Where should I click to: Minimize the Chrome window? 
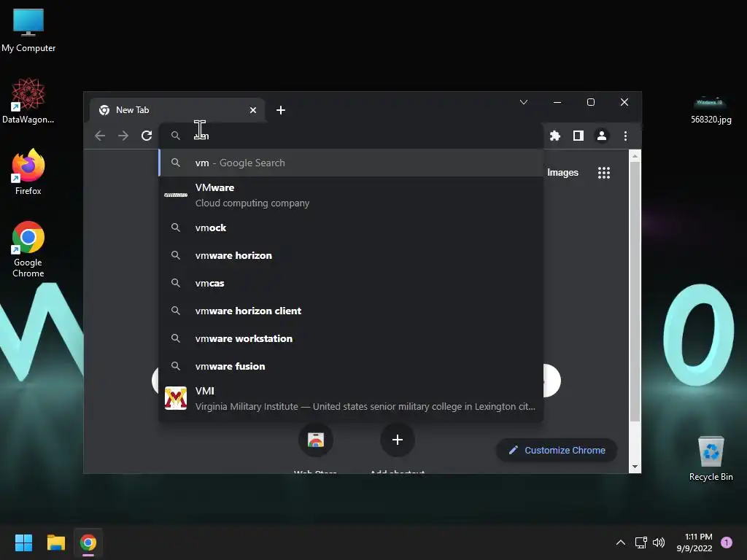[x=557, y=102]
